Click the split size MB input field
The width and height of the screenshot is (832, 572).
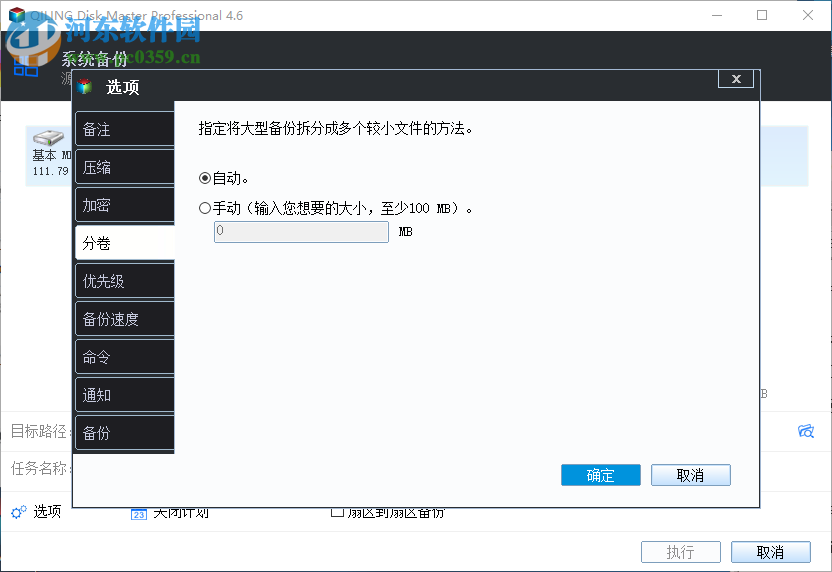(x=301, y=232)
